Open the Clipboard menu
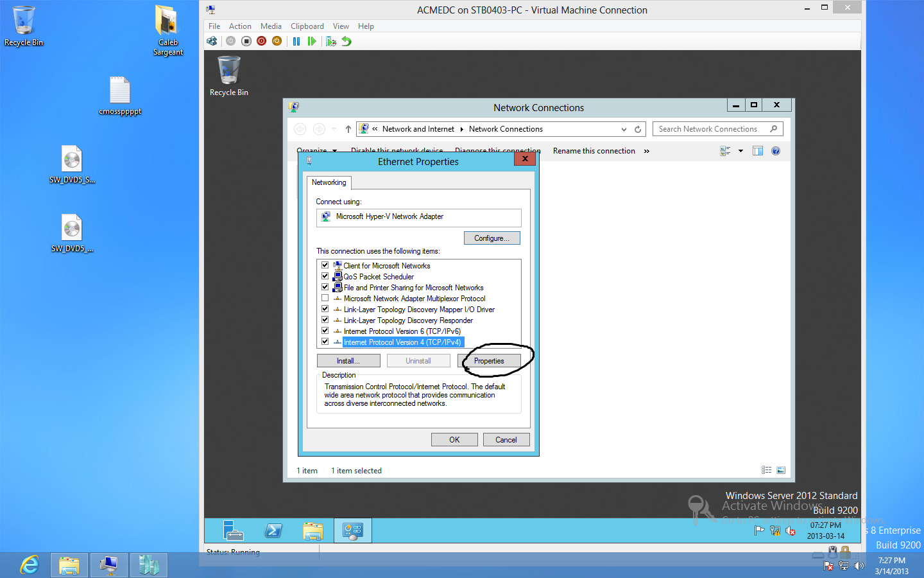The image size is (924, 578). (x=307, y=26)
